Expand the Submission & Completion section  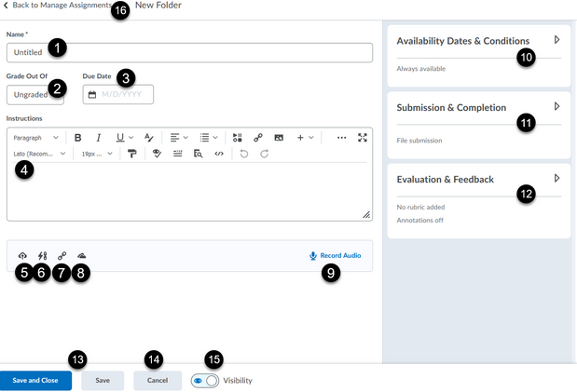pyautogui.click(x=556, y=106)
